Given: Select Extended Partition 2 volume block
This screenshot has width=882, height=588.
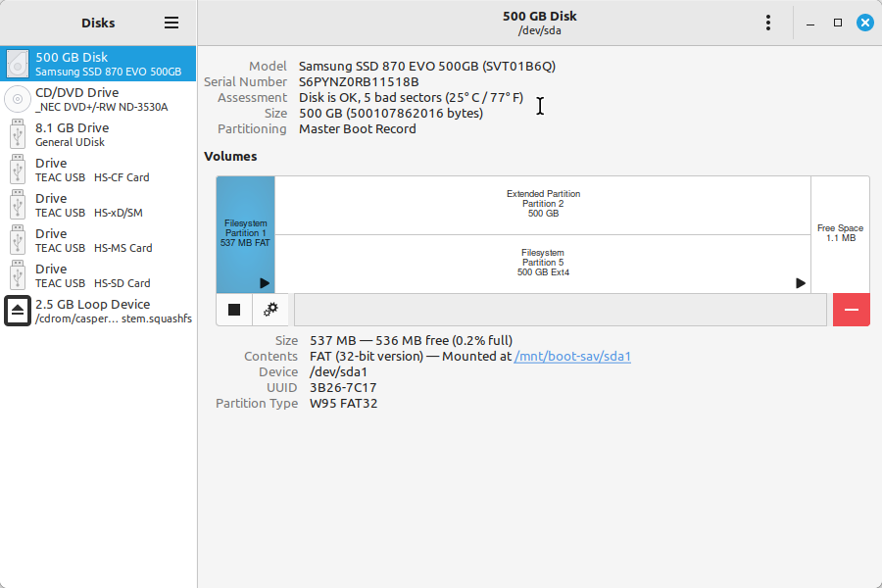Looking at the screenshot, I should tap(543, 205).
